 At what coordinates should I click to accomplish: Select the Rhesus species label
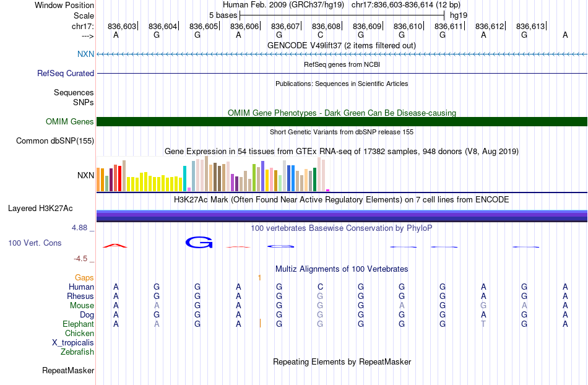[x=80, y=296]
